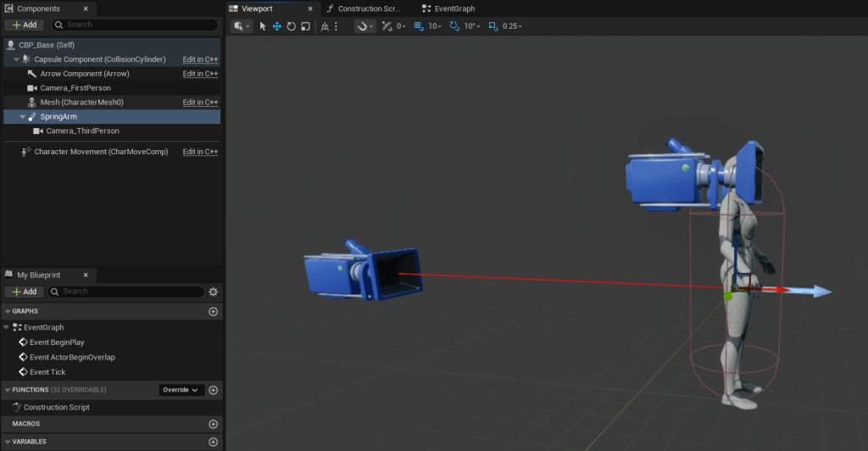Viewport: 868px width, 451px height.
Task: Click Edit in C++ for Mesh component
Action: pos(201,103)
